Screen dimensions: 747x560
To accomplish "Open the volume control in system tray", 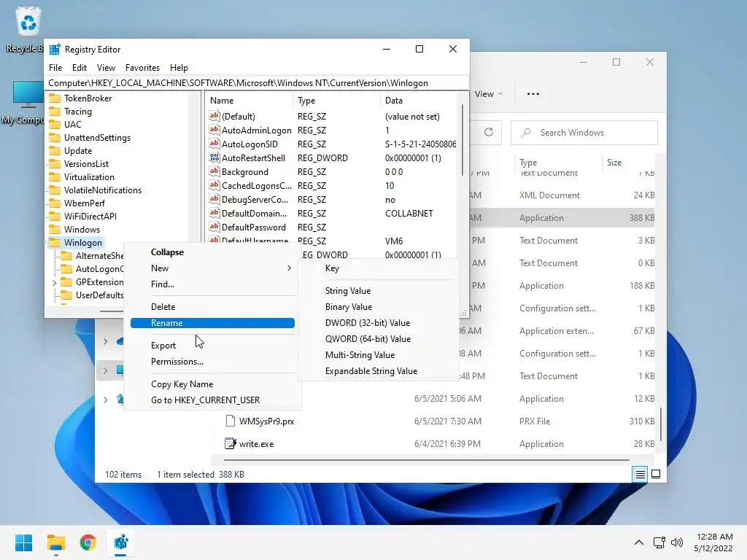I will pyautogui.click(x=676, y=542).
